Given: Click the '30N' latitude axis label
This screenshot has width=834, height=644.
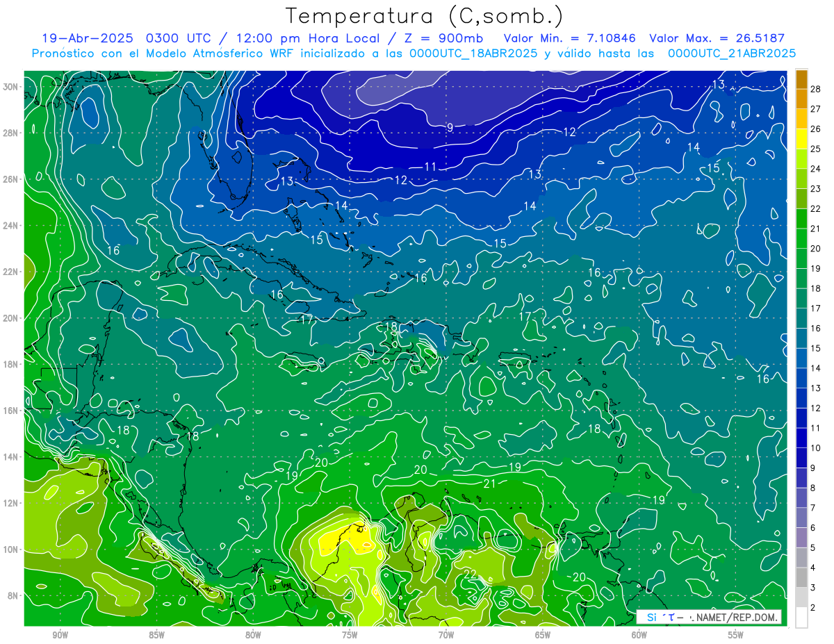Looking at the screenshot, I should click(11, 87).
